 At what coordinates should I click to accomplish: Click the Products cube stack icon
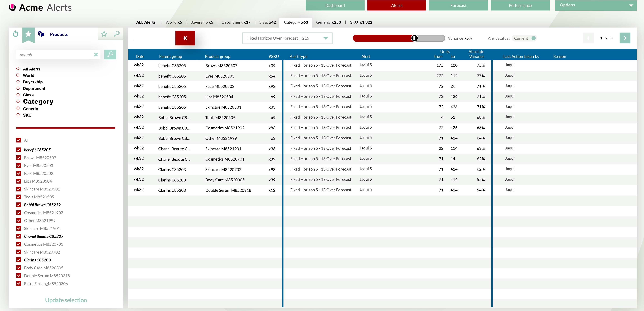(41, 34)
